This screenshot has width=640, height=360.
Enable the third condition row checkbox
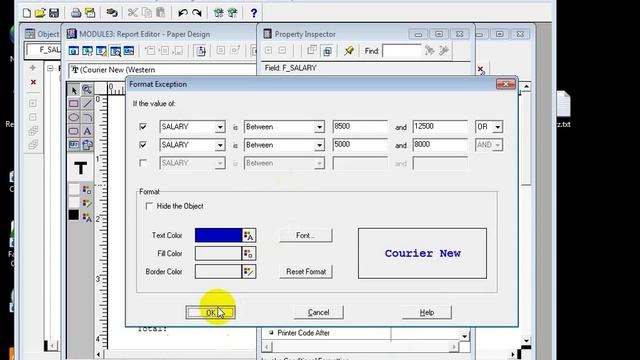point(143,163)
